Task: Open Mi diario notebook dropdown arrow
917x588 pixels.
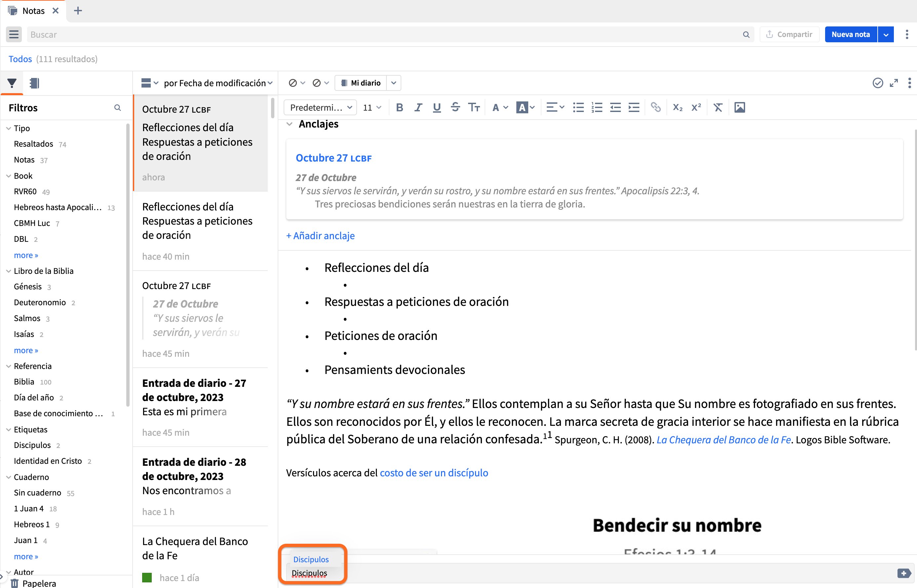Action: [394, 83]
